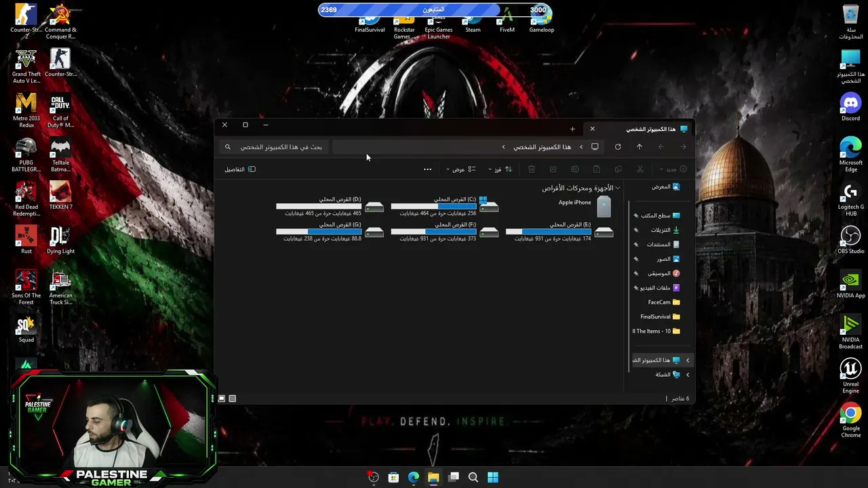Open the NVIDIA Broadcast desktop shortcut
The height and width of the screenshot is (488, 868).
coord(850,332)
